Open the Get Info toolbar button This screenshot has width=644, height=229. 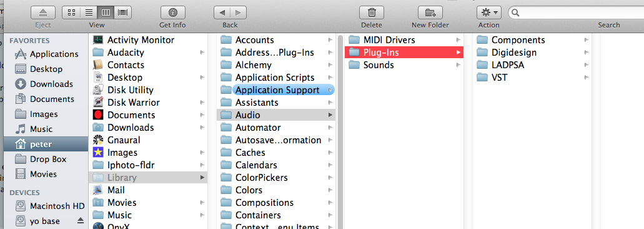(x=172, y=13)
